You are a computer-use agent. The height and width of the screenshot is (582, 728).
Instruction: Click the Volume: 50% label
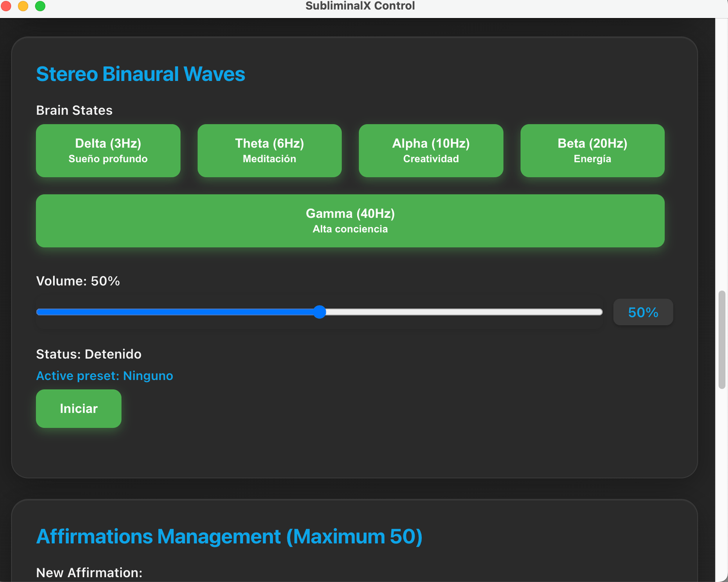coord(78,281)
